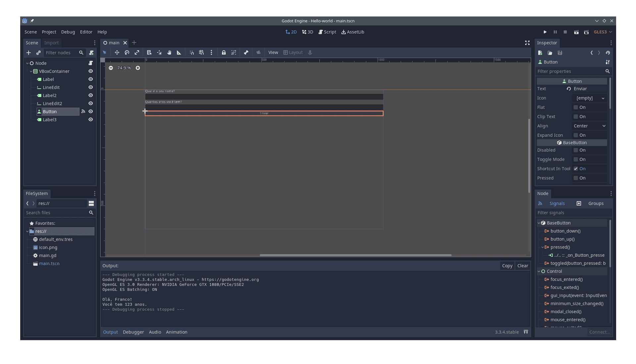Click the Output tab in bottom panel
The height and width of the screenshot is (364, 636).
tap(110, 332)
